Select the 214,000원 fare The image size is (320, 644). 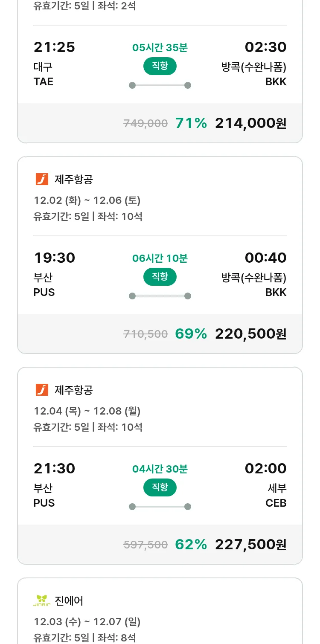(250, 123)
